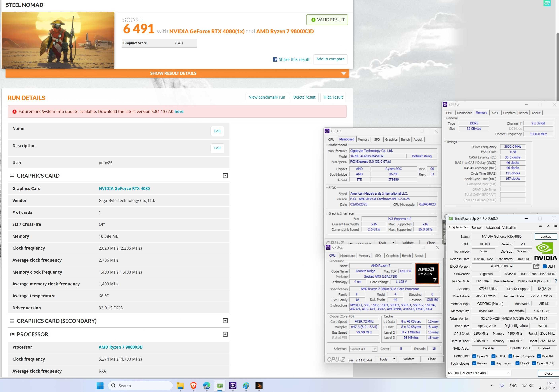Toggle the Vulkan checkbox in GPU-Z
559x392 pixels.
coord(474,363)
